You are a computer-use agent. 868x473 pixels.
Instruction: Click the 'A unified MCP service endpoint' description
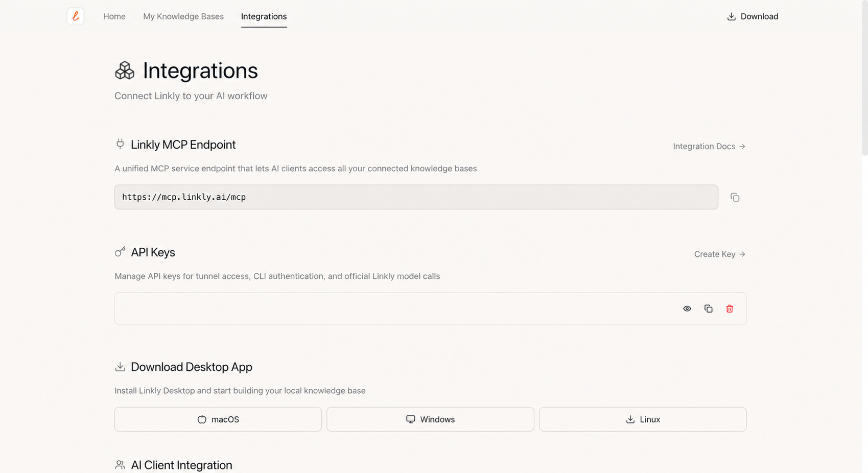295,169
